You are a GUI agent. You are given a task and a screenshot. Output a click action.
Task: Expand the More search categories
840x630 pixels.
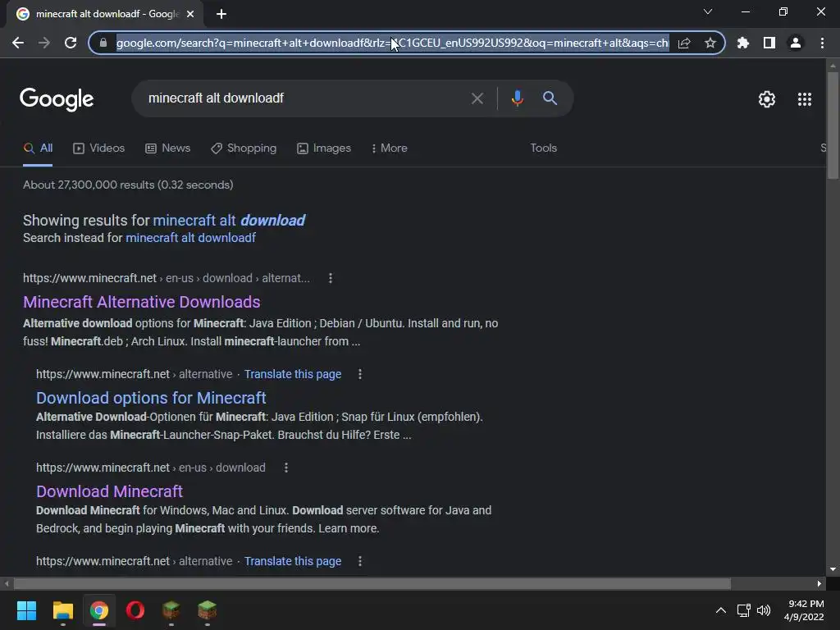[390, 148]
